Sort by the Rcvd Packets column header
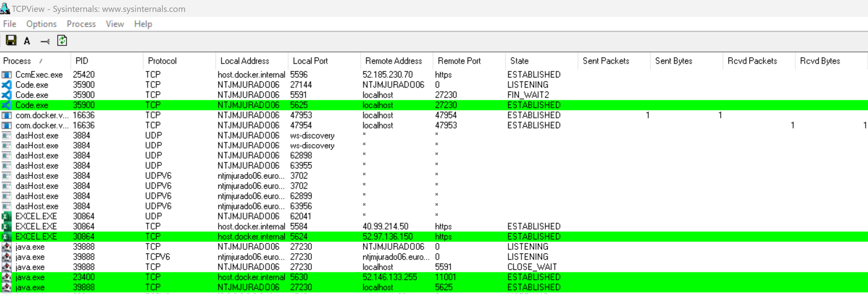 (x=759, y=61)
